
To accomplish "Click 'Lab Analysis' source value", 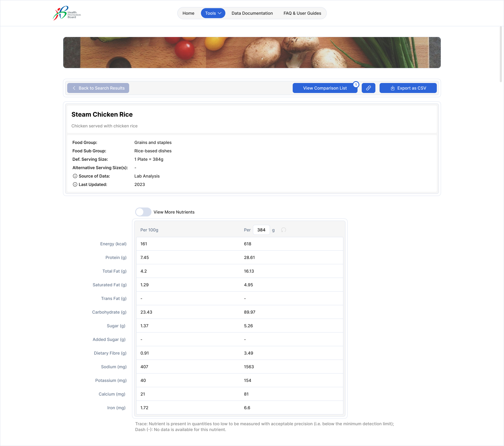I will pos(147,176).
